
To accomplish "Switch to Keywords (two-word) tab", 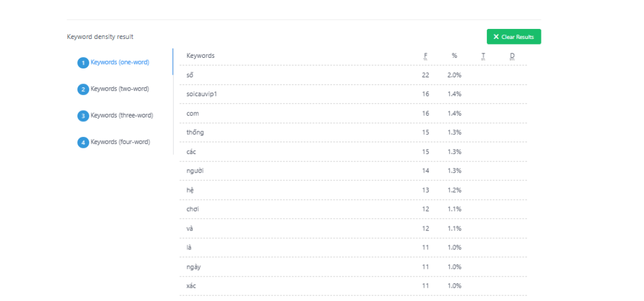I will [119, 89].
